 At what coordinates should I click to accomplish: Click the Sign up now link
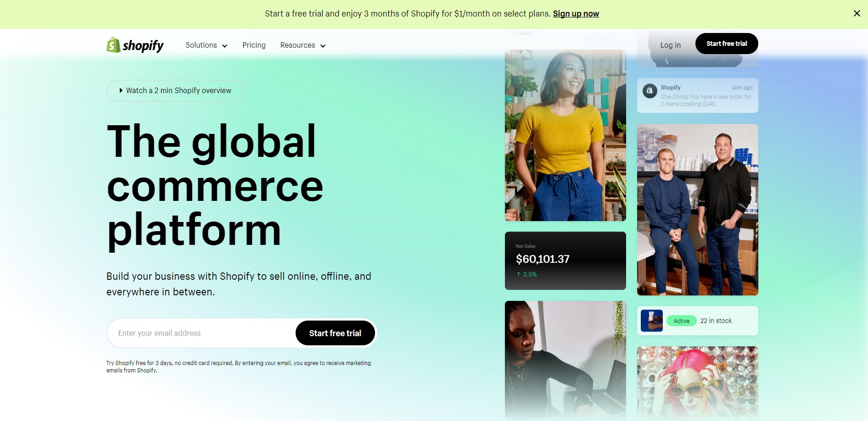[576, 14]
